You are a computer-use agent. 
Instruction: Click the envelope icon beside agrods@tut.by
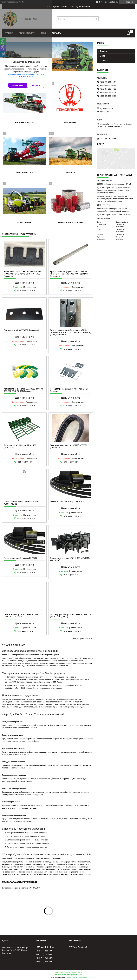click(x=98, y=112)
